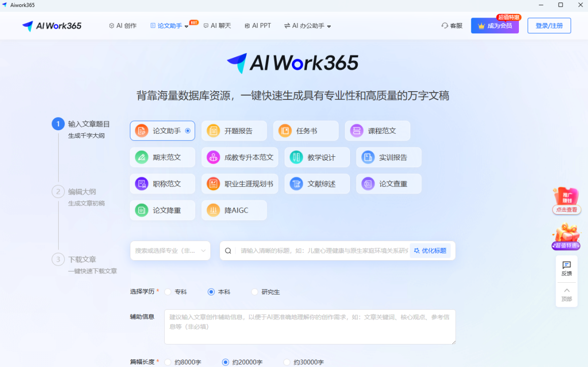Open the 搜索或选择专业 dropdown
The height and width of the screenshot is (367, 588).
point(170,250)
